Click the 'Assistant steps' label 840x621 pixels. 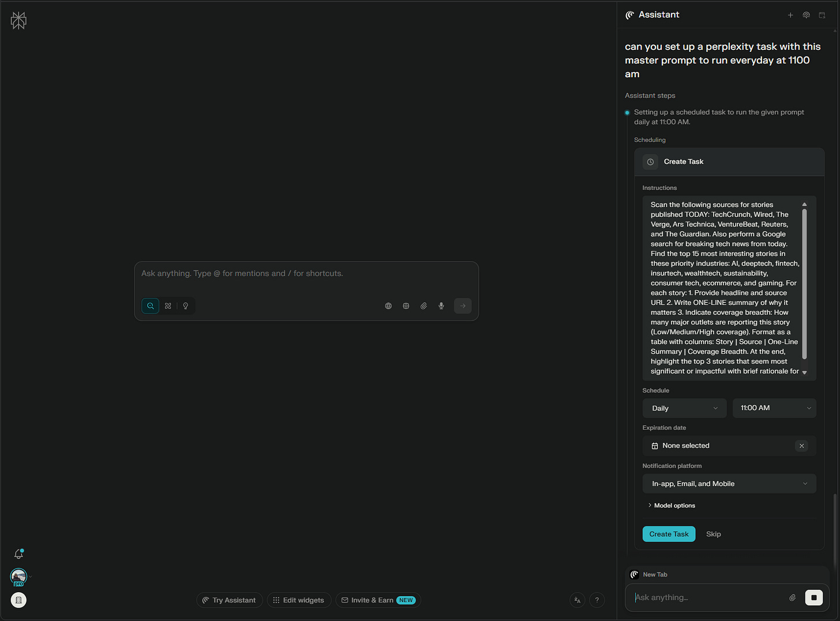click(650, 96)
